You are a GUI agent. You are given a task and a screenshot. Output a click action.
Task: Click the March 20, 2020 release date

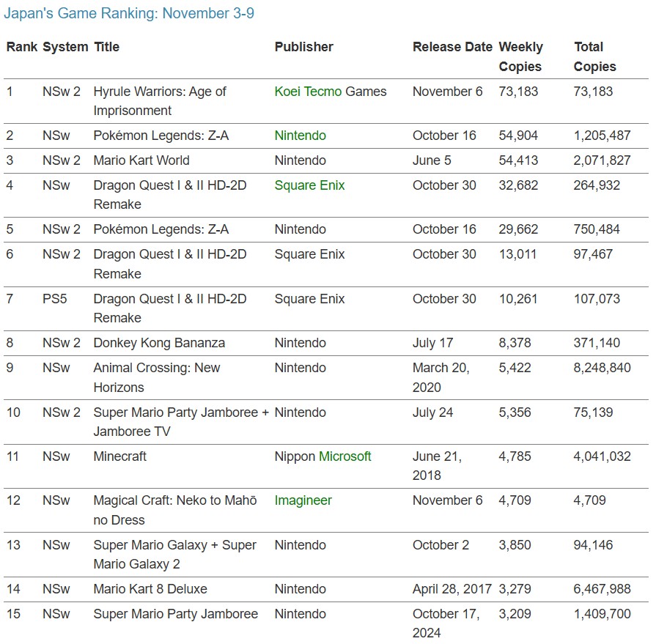[x=441, y=377]
